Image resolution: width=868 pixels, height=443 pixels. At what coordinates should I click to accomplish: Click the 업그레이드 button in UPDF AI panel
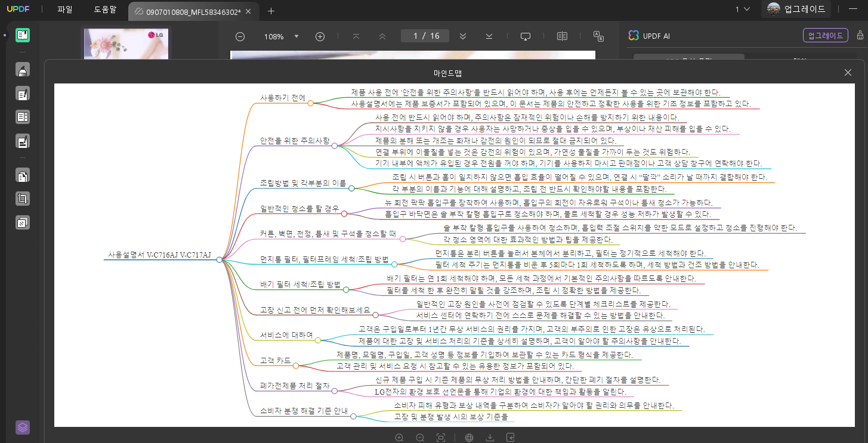point(826,35)
